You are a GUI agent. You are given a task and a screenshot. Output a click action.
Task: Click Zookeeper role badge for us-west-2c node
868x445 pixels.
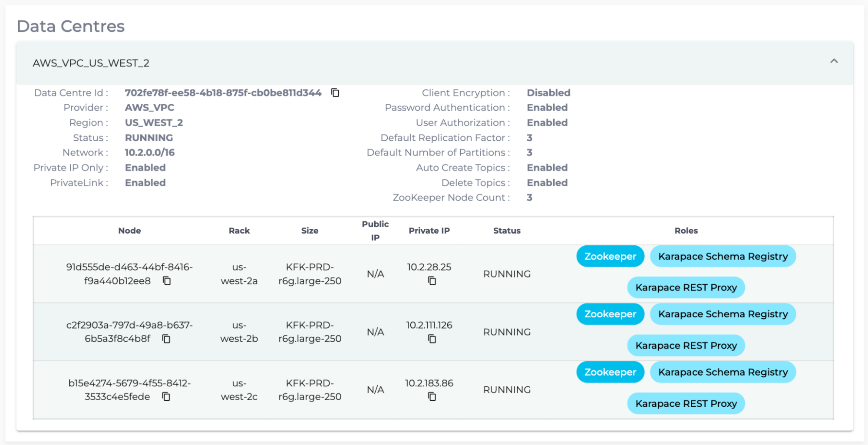610,372
